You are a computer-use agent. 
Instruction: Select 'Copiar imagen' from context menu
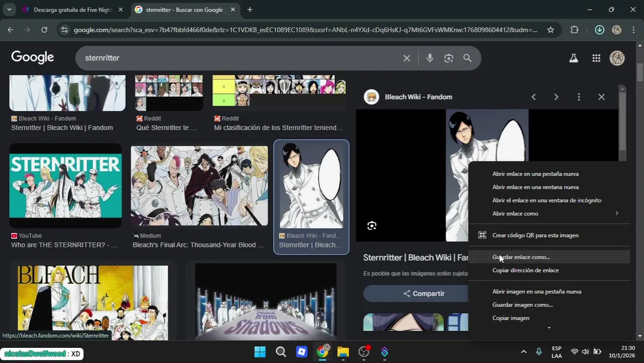pos(510,318)
